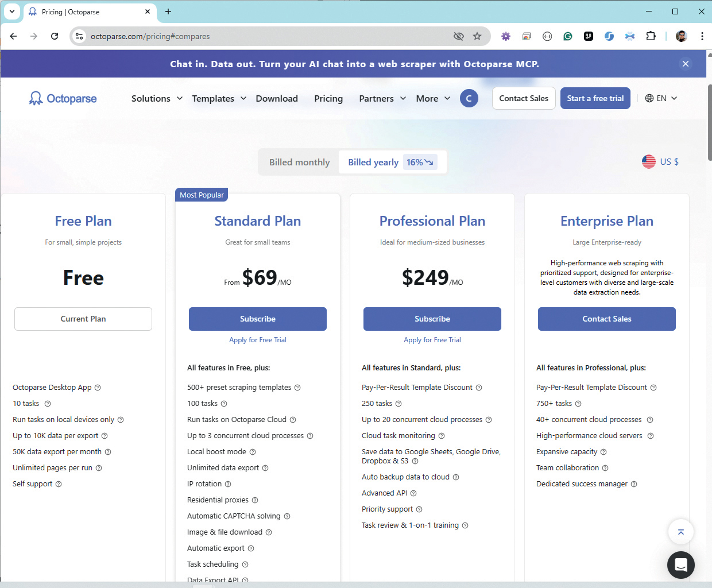Click info icon beside 500+ preset scraping templates
Screen dimensions: 712x588
[297, 388]
